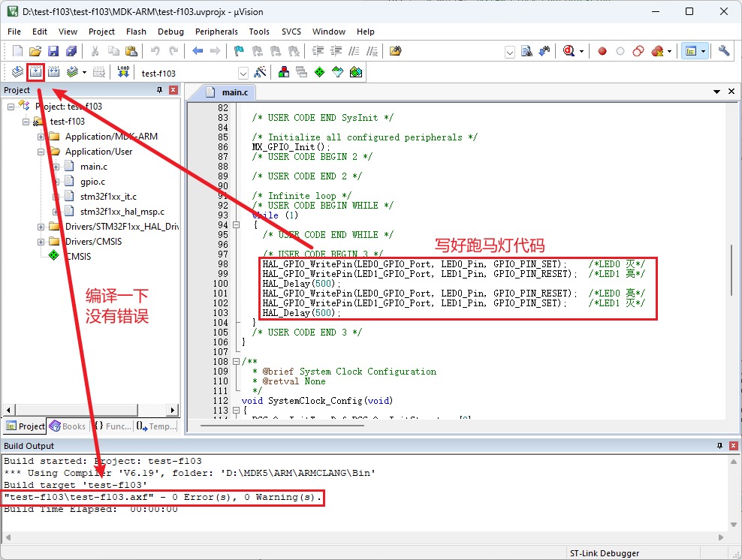Insert breakpoint with the red dot icon
Screen dimensions: 742x560
click(602, 51)
